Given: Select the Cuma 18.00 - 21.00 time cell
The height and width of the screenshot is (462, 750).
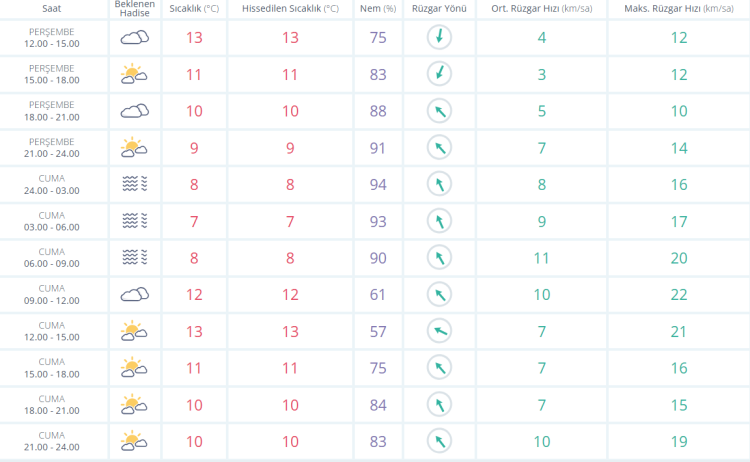Looking at the screenshot, I should (52, 404).
